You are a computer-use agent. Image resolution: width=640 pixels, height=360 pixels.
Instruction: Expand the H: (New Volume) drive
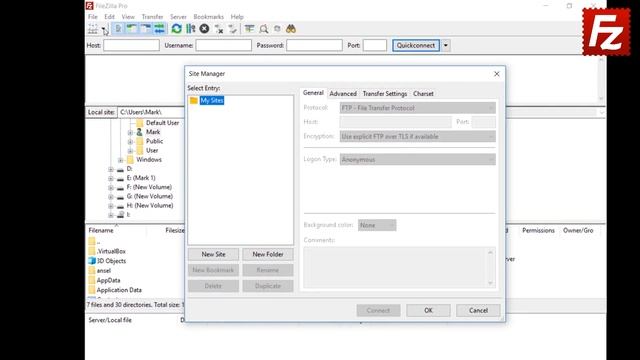click(111, 206)
